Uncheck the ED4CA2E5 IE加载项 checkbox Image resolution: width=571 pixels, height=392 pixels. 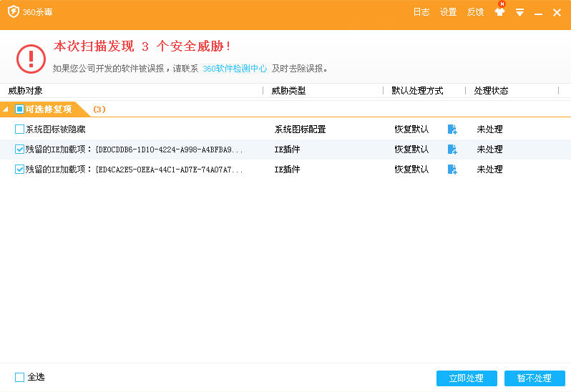coord(19,170)
